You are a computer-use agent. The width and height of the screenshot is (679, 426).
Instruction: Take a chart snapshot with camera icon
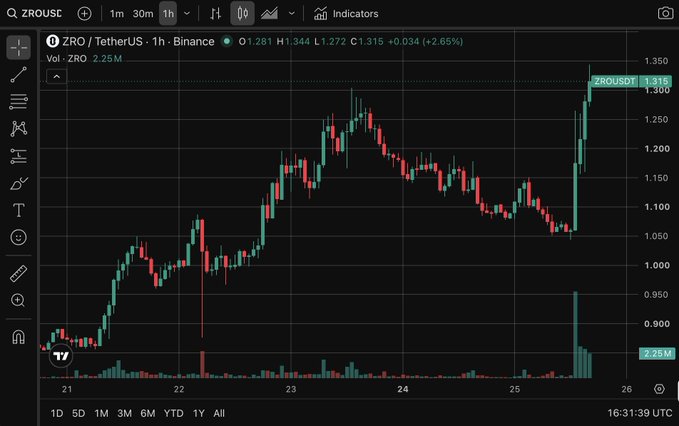665,13
